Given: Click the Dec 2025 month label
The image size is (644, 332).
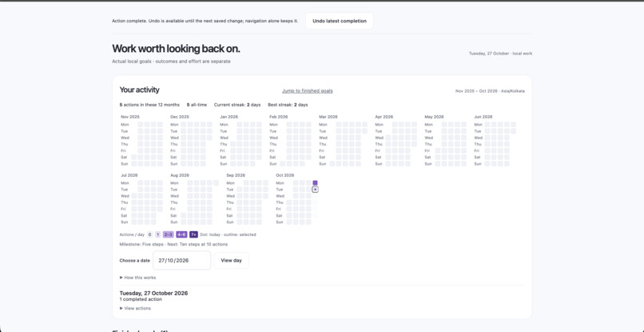Looking at the screenshot, I should tap(180, 117).
